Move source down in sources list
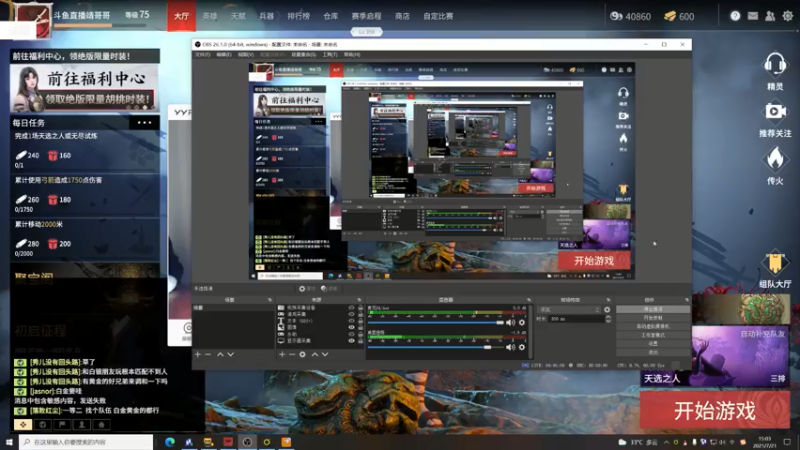Viewport: 800px width, 450px height. pyautogui.click(x=325, y=354)
